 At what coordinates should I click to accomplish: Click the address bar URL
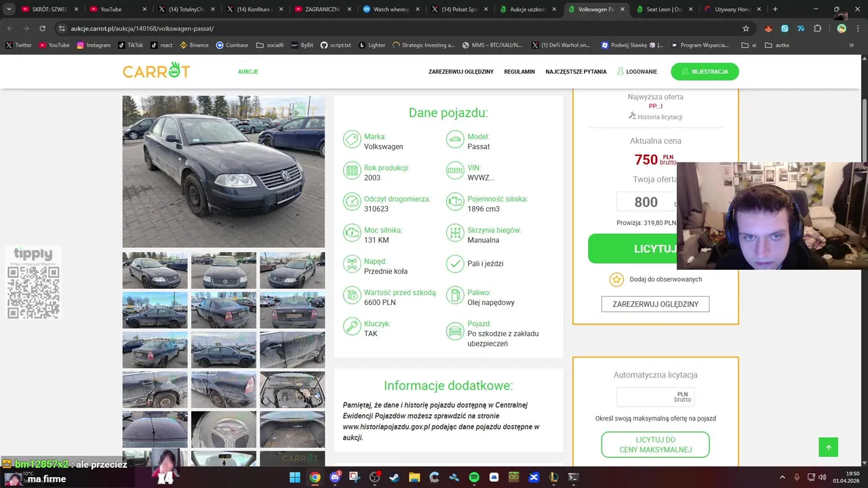142,28
